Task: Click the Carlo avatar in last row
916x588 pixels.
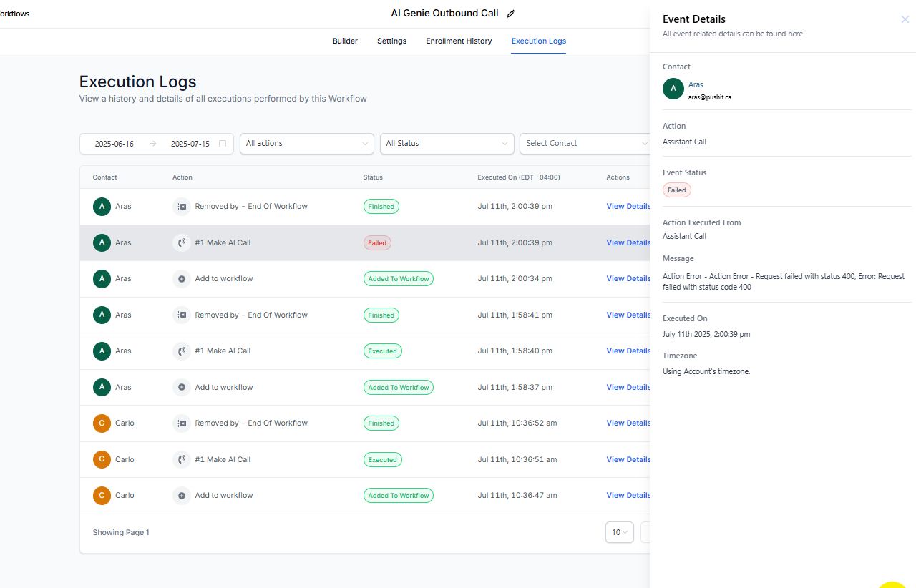Action: click(102, 496)
